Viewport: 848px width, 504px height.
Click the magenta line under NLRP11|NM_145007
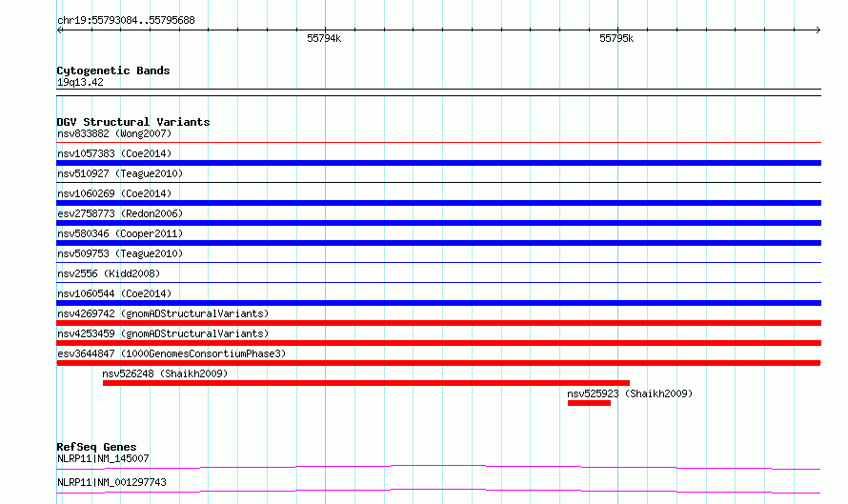point(438,467)
